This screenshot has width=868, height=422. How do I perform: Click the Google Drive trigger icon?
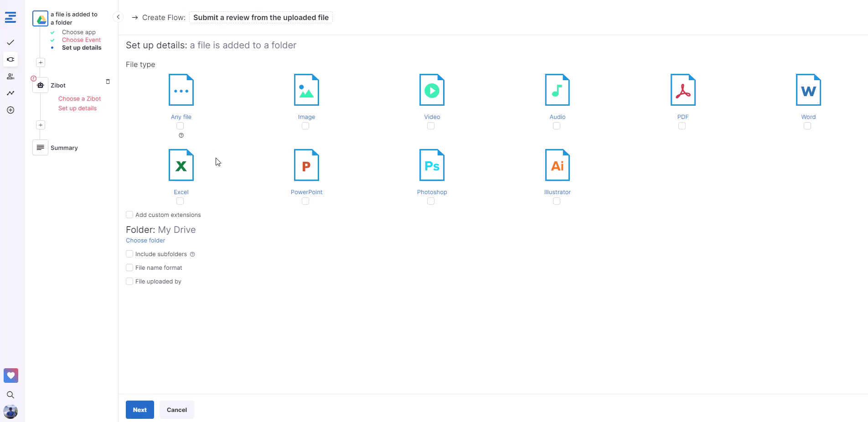41,19
